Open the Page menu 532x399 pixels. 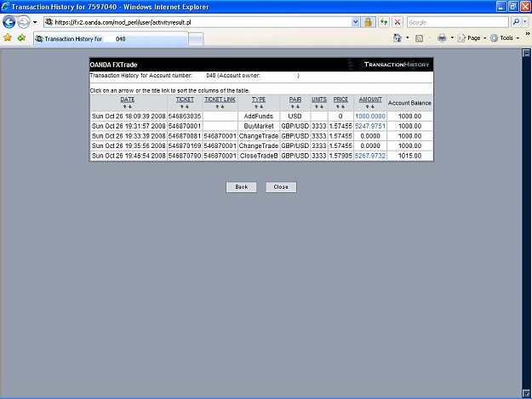[472, 38]
